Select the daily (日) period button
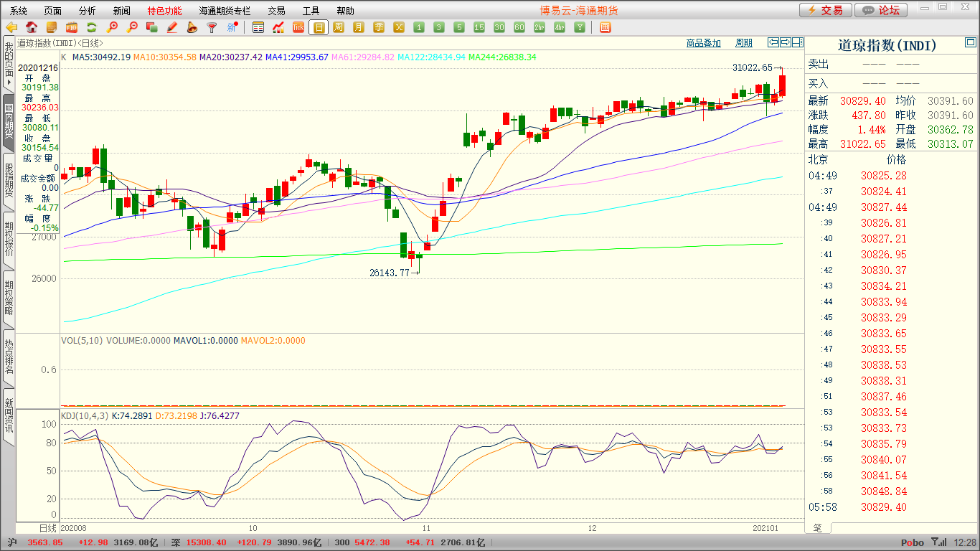980x551 pixels. pyautogui.click(x=319, y=28)
